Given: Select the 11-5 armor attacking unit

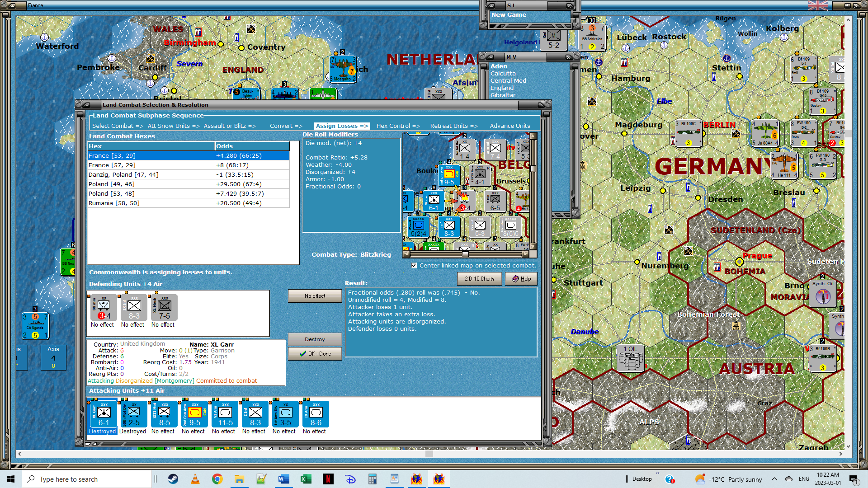Looking at the screenshot, I should [225, 414].
